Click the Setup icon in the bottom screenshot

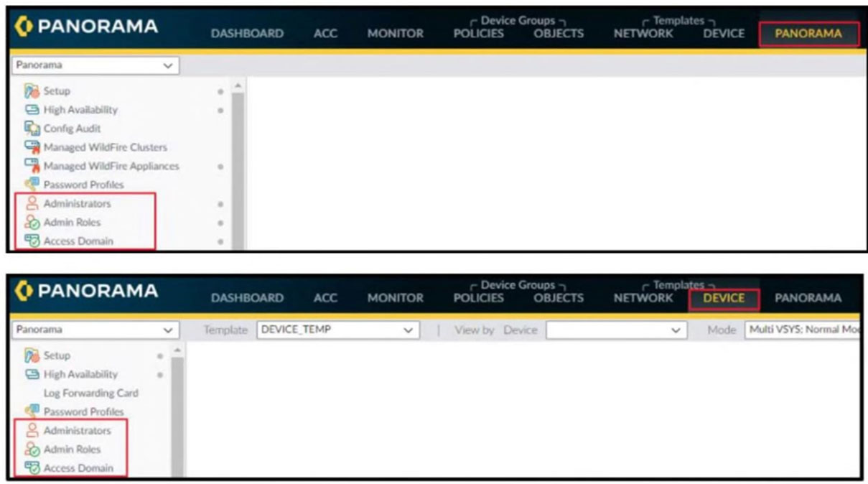(x=32, y=355)
